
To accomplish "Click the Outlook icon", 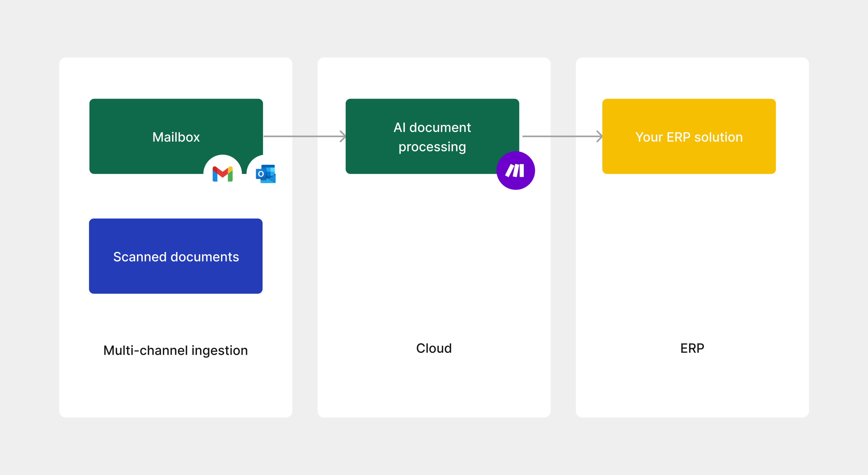I will point(266,174).
